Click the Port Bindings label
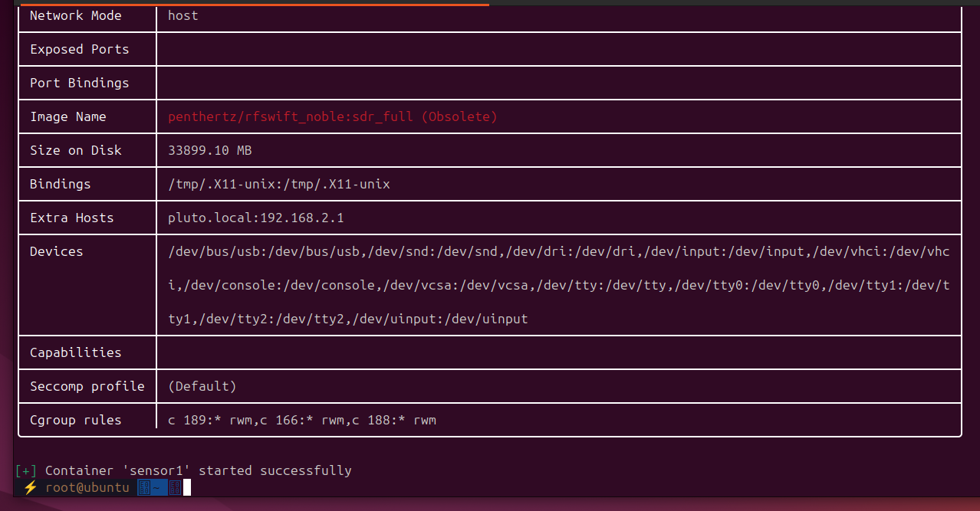Viewport: 980px width, 511px height. click(x=79, y=83)
